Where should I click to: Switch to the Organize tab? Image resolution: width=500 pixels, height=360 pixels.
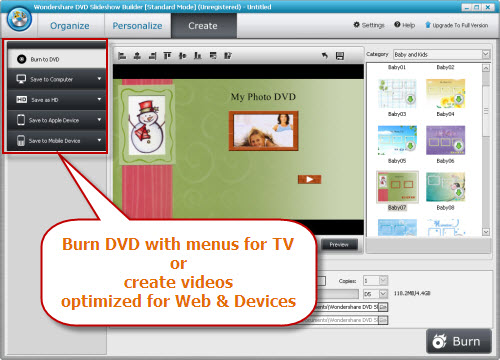tap(70, 26)
